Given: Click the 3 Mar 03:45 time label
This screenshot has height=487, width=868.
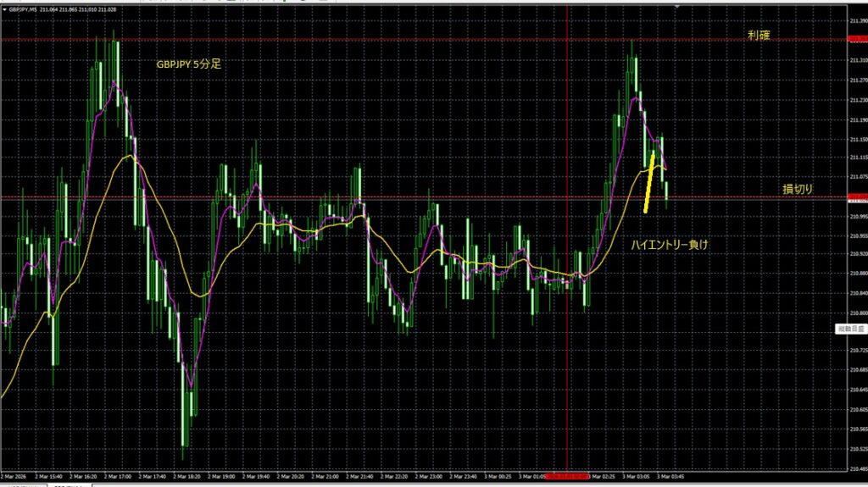Looking at the screenshot, I should coord(670,477).
